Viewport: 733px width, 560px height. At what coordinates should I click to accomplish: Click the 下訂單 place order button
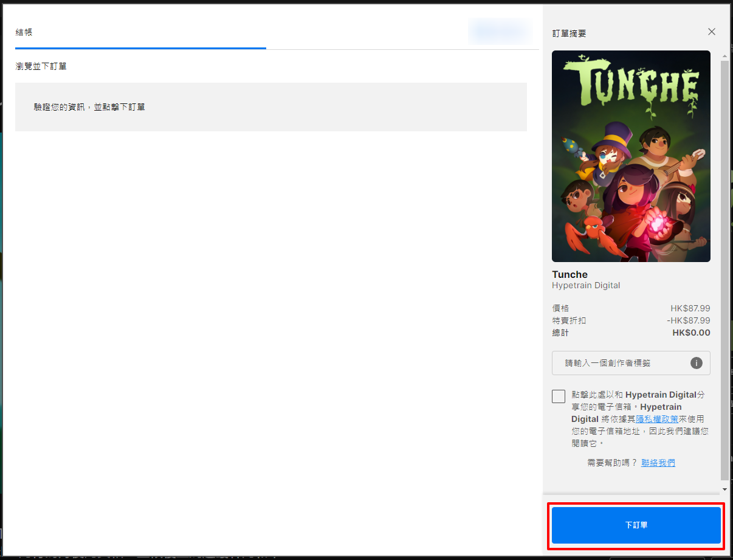pos(636,525)
